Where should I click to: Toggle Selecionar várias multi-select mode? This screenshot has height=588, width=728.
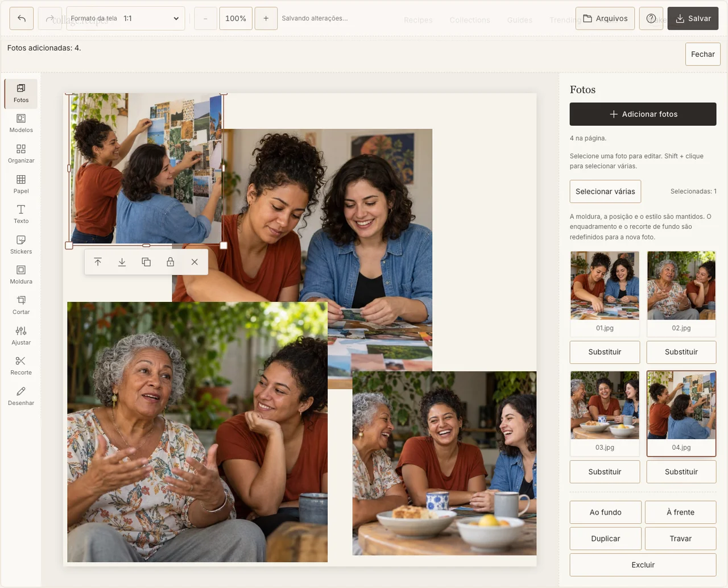tap(605, 192)
